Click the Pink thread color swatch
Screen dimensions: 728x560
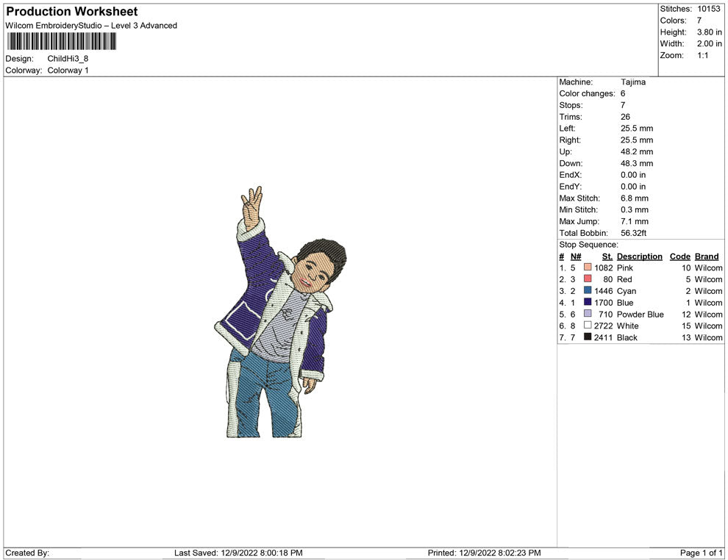(588, 268)
